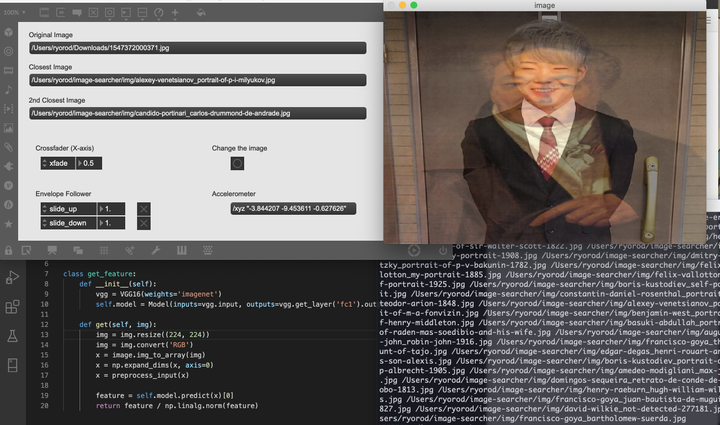Click the new-view icon beside the lock

click(x=26, y=250)
